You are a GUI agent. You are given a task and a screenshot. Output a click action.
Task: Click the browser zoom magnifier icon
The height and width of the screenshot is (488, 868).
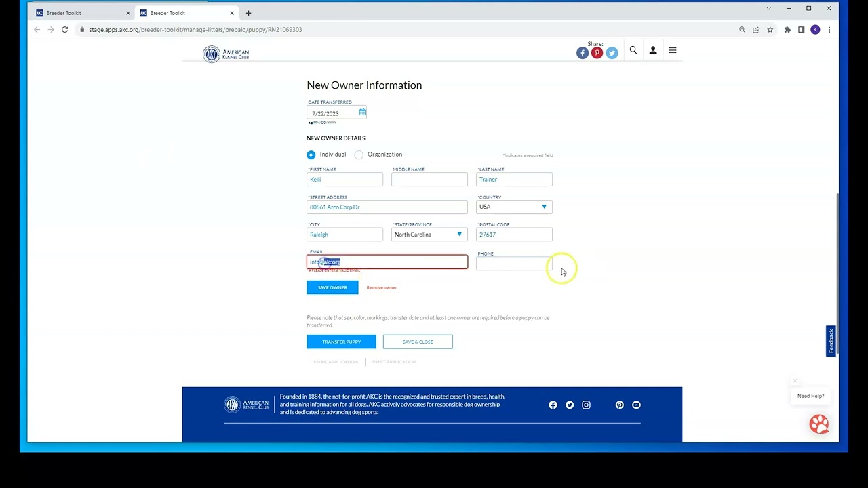tap(742, 30)
